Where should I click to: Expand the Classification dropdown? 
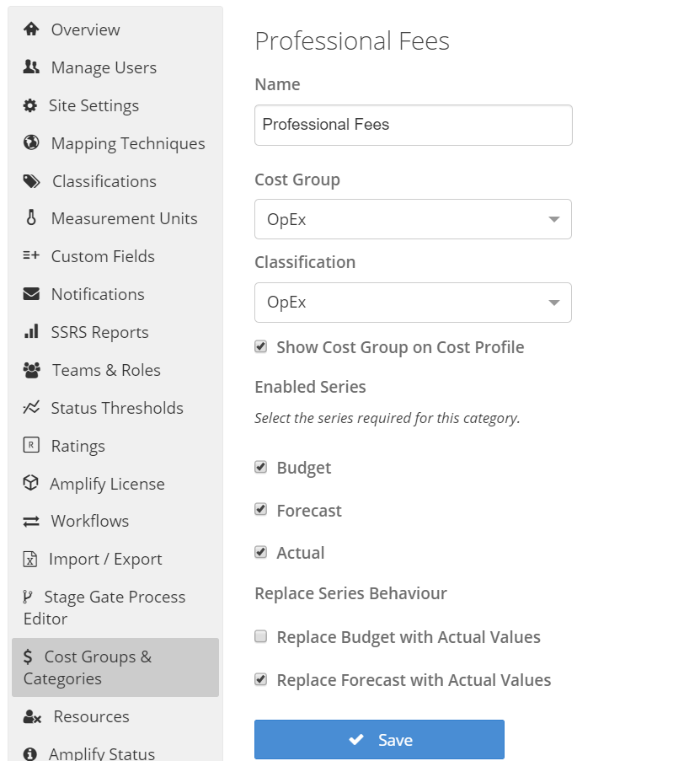click(413, 303)
